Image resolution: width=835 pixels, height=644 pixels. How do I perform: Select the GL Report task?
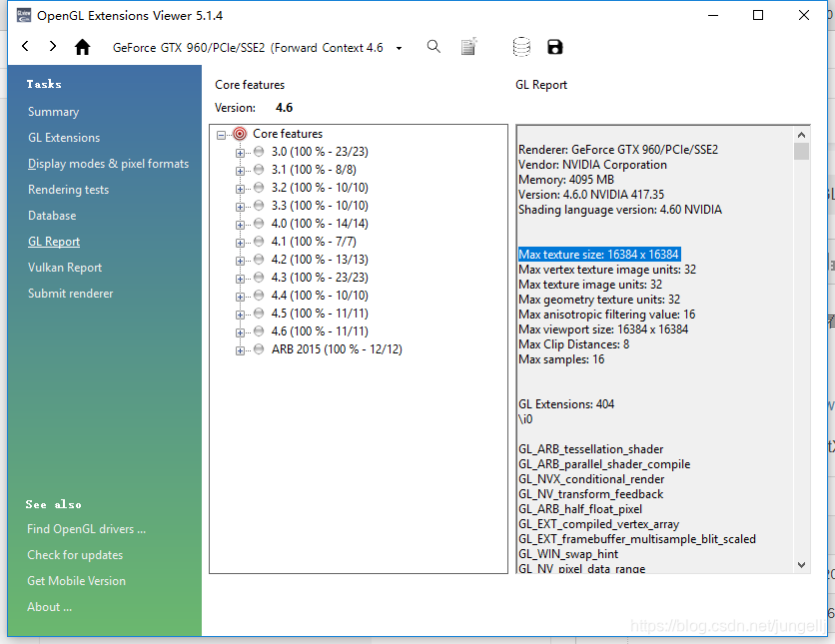pyautogui.click(x=54, y=242)
